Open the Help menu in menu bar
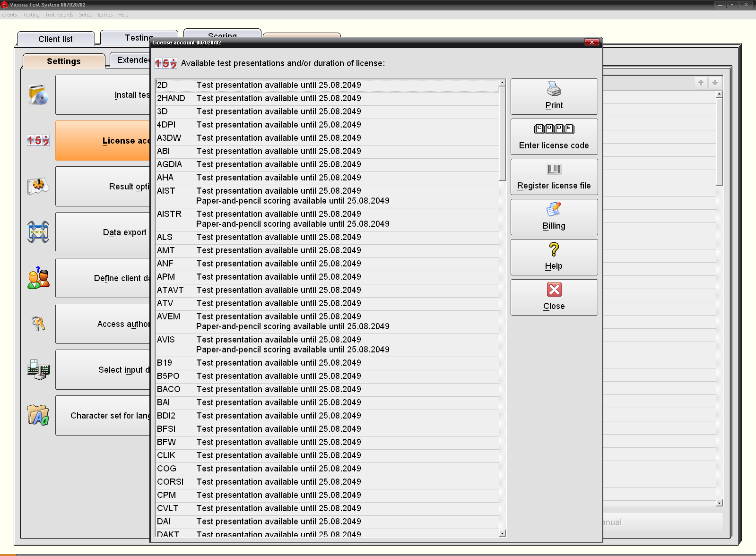The image size is (756, 556). pyautogui.click(x=123, y=15)
